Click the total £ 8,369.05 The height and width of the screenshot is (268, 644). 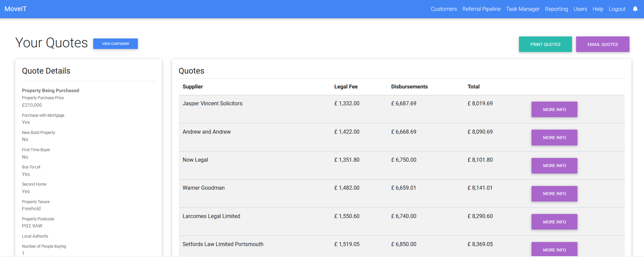pyautogui.click(x=480, y=244)
